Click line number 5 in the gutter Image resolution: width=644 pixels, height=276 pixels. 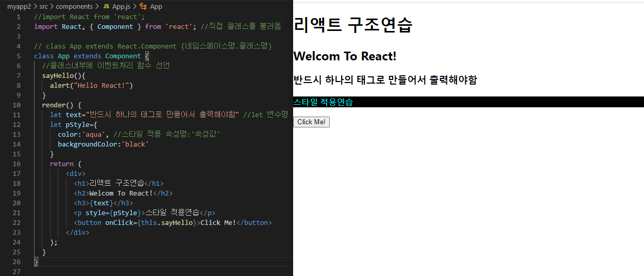[19, 56]
